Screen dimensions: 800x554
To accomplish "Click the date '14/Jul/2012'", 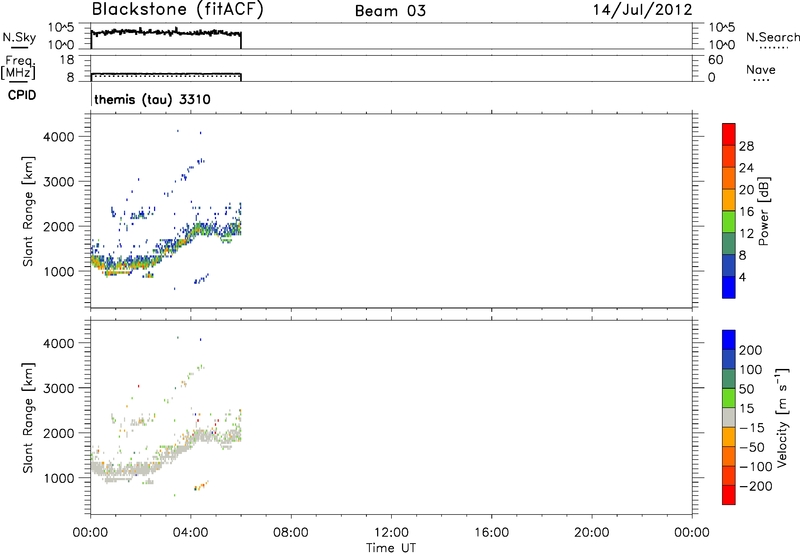I will pyautogui.click(x=642, y=10).
